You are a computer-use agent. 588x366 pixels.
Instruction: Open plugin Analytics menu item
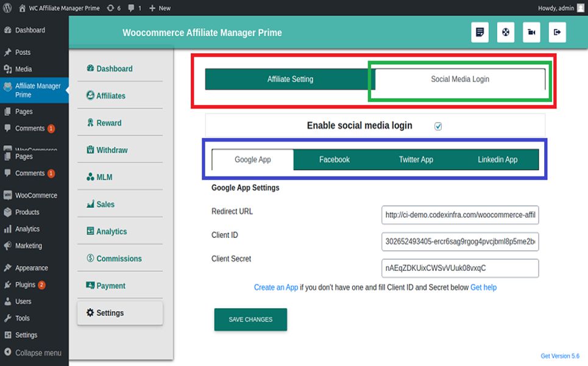[107, 231]
